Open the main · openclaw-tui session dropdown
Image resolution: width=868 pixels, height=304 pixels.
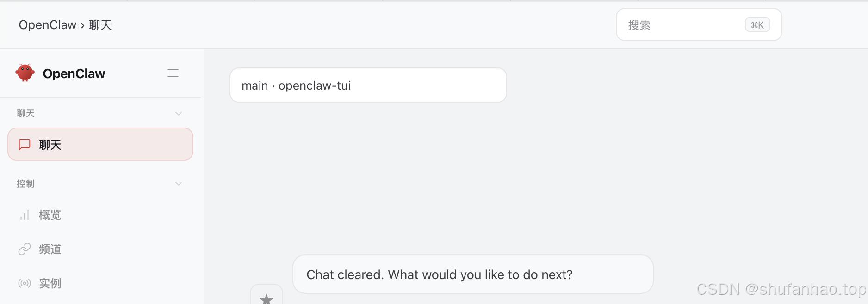368,85
